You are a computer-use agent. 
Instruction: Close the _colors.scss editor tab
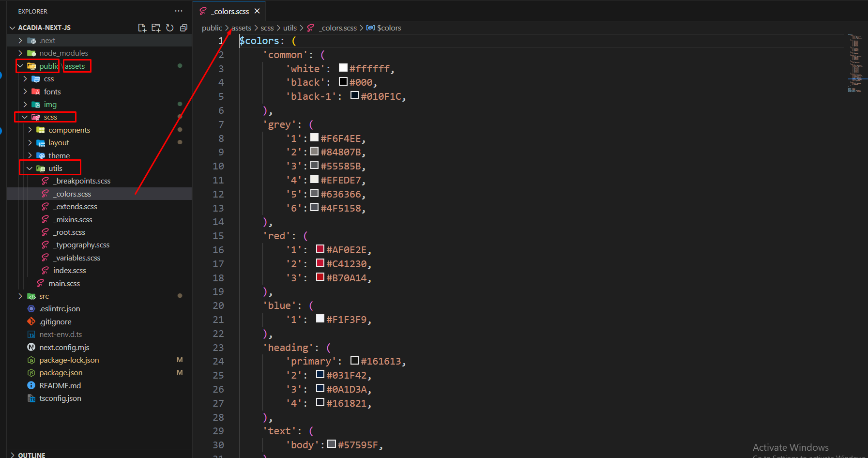pos(257,11)
